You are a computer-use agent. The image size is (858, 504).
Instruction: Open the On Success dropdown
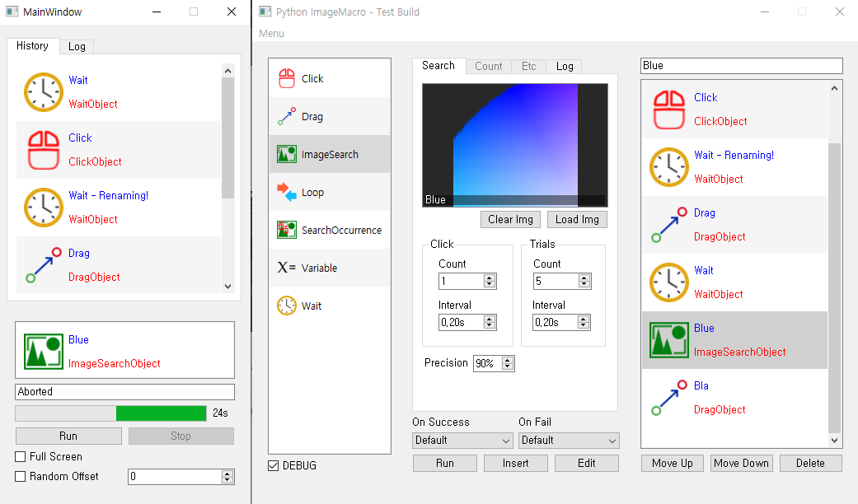pos(462,440)
